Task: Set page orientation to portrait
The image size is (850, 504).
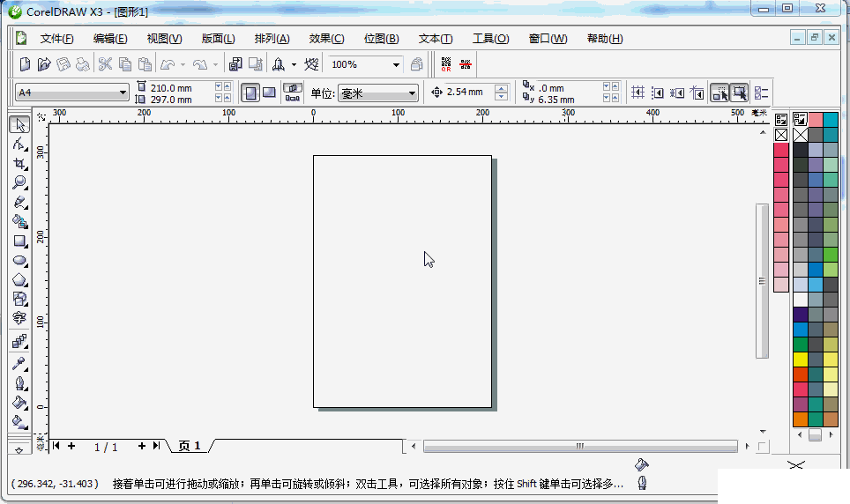Action: (250, 93)
